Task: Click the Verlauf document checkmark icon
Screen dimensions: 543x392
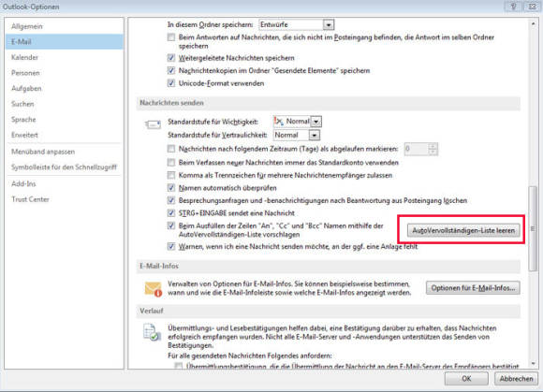Action: click(x=152, y=332)
